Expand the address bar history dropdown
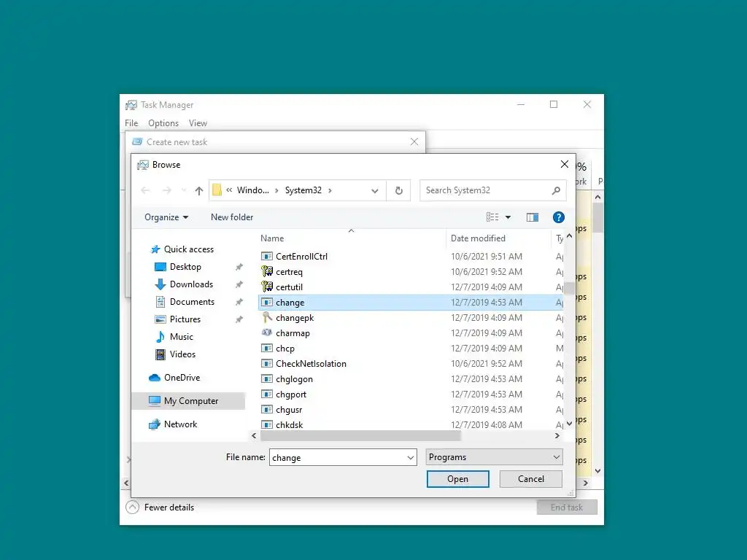The height and width of the screenshot is (560, 747). coord(375,191)
